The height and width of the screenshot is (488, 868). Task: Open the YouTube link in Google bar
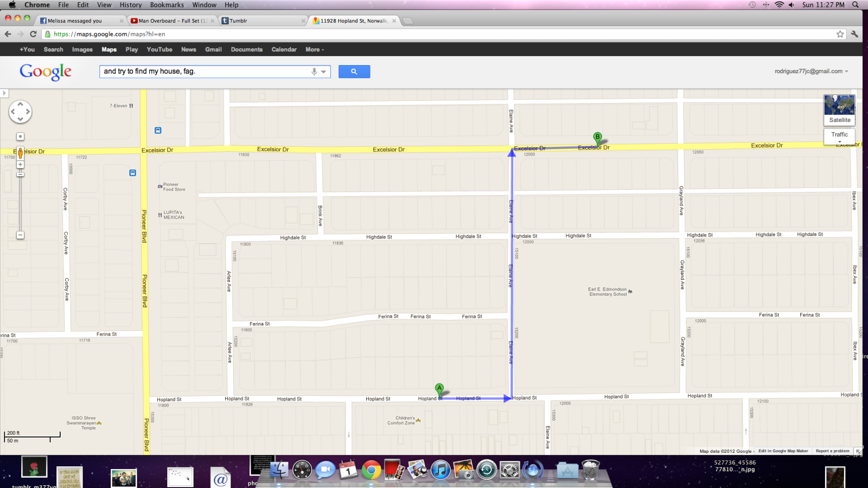tap(159, 49)
